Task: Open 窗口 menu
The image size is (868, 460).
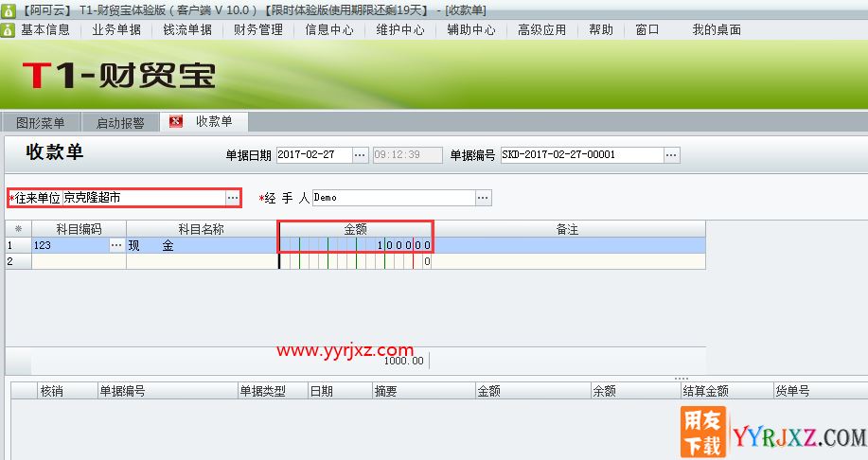Action: click(647, 30)
